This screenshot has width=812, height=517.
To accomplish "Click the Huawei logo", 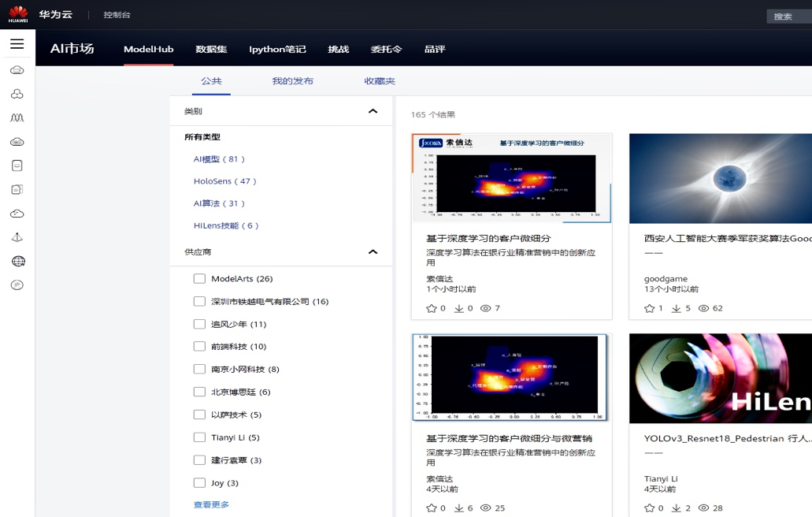I will (x=17, y=13).
